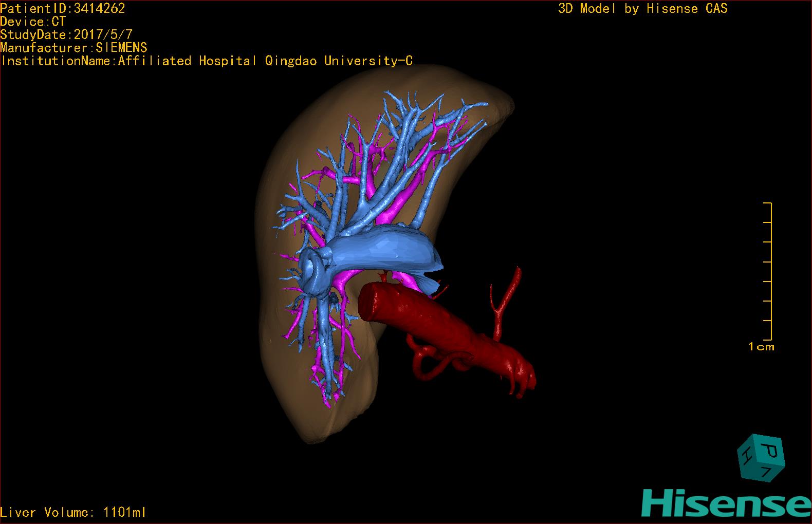Click the "Manufacturer:SIEMENS" text
812x524 pixels.
pyautogui.click(x=74, y=48)
